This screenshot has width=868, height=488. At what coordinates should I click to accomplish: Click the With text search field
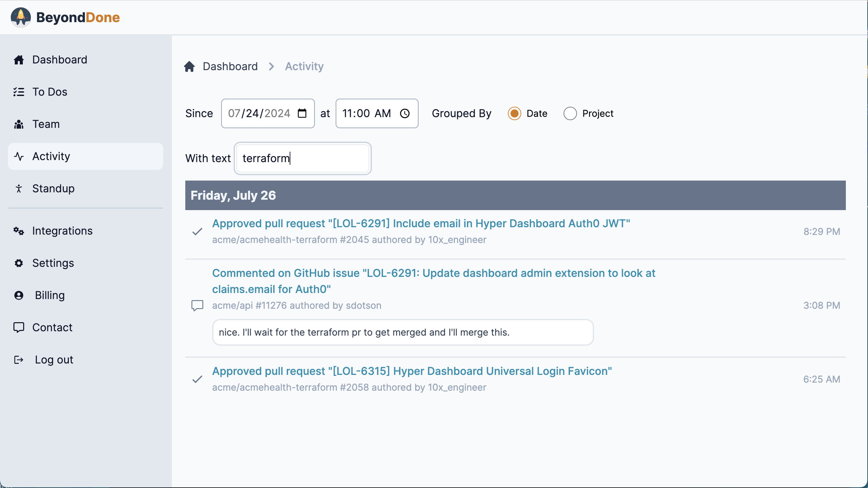tap(302, 158)
